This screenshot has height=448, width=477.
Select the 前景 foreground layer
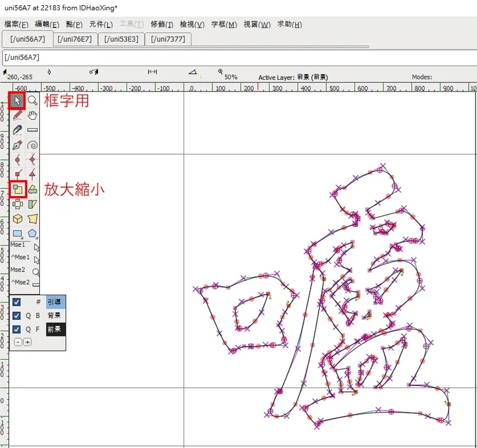click(x=55, y=329)
